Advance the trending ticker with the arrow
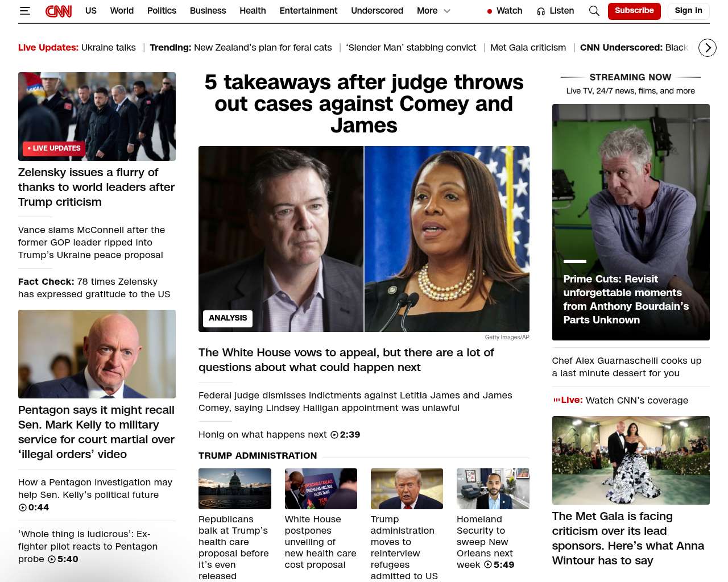Screen dimensions: 728x582 pos(707,48)
